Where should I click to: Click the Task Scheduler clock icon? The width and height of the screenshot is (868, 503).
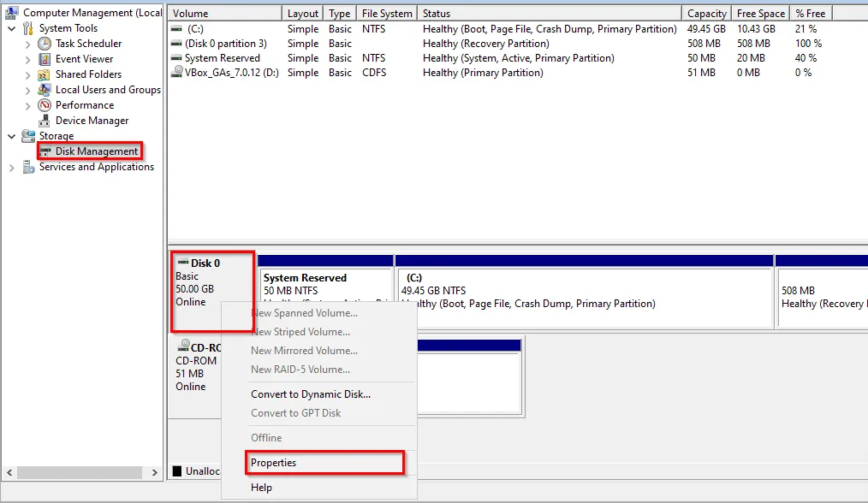click(45, 44)
